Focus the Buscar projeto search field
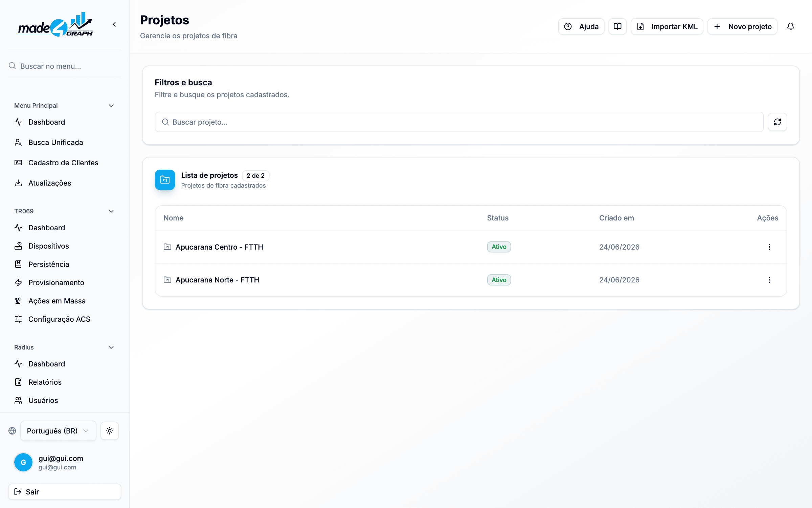 [x=459, y=122]
